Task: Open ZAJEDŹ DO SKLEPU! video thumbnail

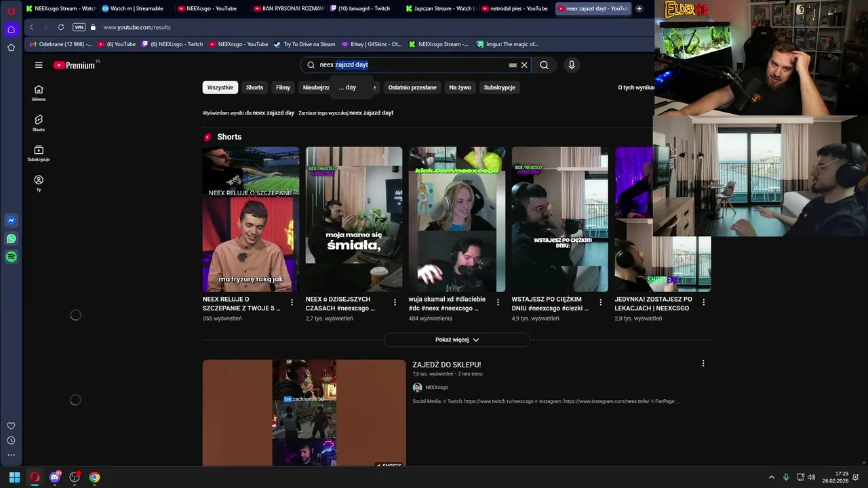Action: (304, 413)
